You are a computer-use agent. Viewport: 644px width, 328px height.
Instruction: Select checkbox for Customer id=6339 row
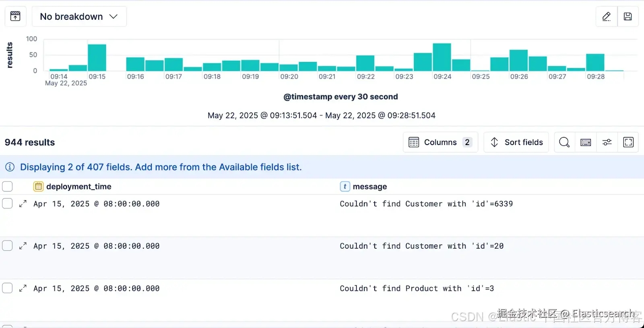(x=7, y=203)
